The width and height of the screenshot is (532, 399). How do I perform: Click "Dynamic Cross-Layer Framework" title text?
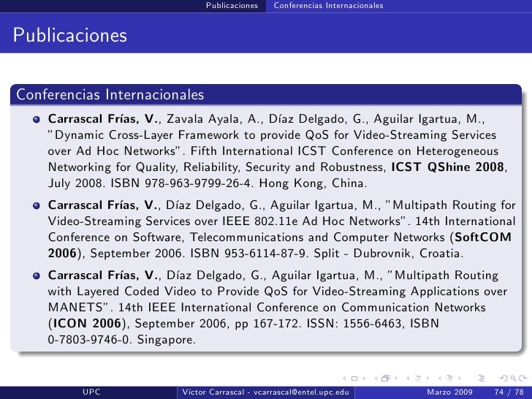143,135
